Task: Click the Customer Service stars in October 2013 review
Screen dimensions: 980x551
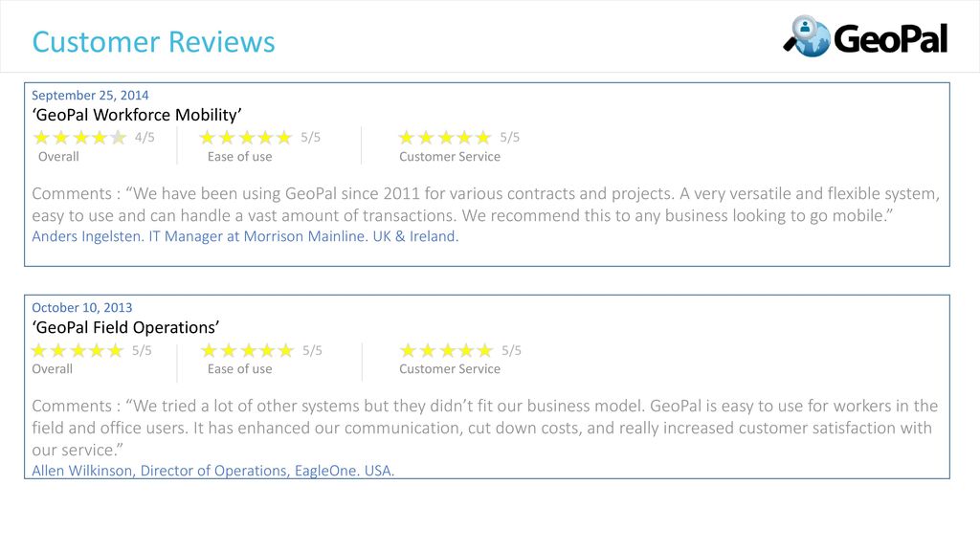Action: coord(447,350)
